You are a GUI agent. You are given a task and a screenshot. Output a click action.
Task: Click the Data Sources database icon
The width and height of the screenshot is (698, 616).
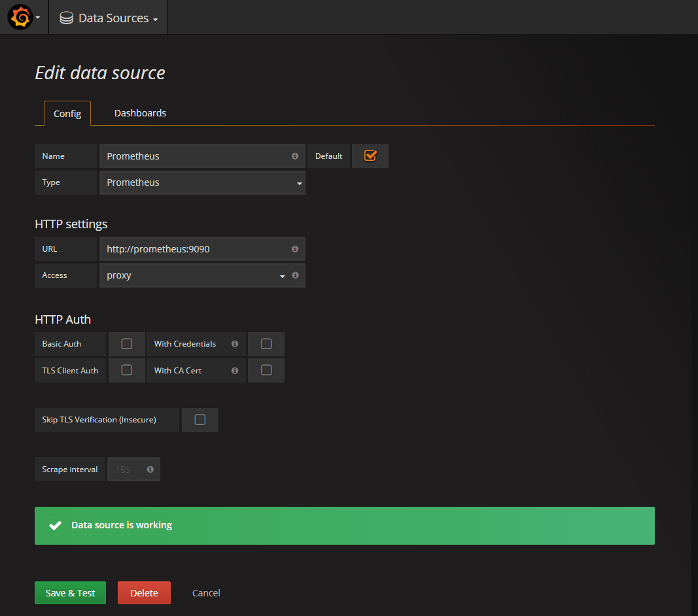[66, 18]
